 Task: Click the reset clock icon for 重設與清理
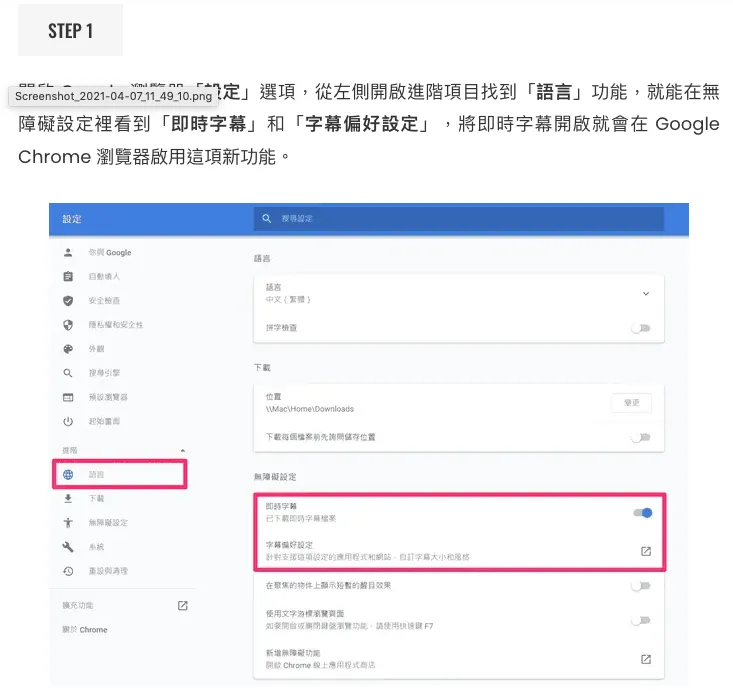click(x=68, y=571)
